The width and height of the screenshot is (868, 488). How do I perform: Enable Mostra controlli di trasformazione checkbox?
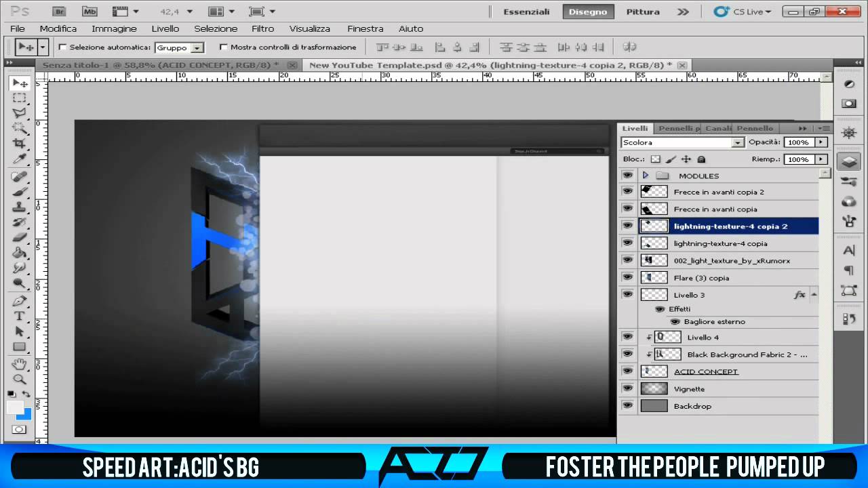tap(224, 47)
